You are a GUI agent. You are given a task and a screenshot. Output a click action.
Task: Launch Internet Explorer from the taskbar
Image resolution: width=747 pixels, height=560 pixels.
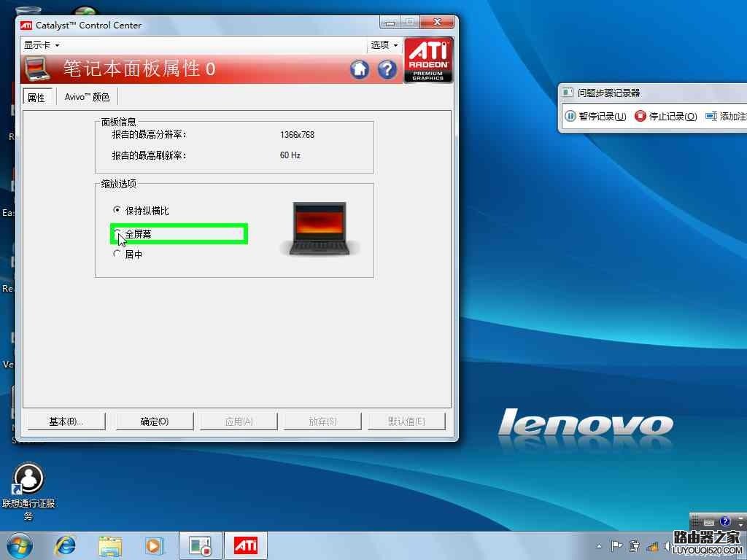coord(65,545)
